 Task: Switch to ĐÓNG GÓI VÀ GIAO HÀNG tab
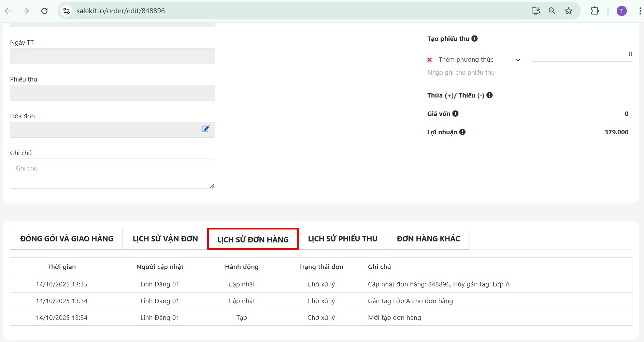[67, 239]
